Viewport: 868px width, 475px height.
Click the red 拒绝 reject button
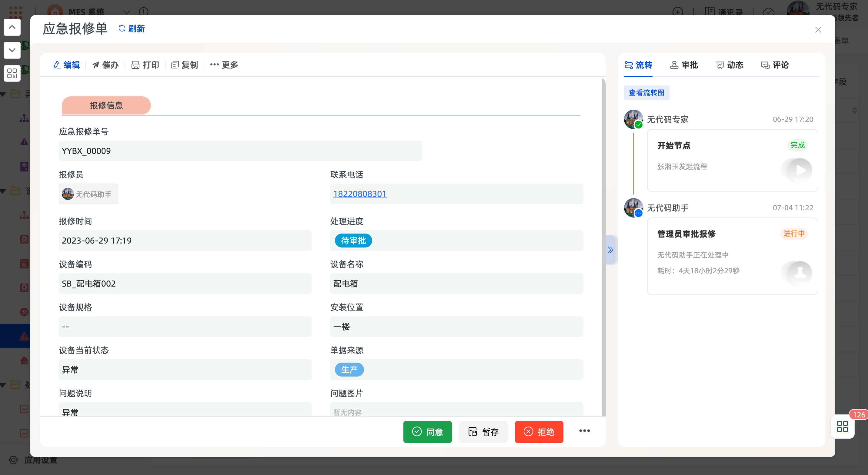point(539,432)
